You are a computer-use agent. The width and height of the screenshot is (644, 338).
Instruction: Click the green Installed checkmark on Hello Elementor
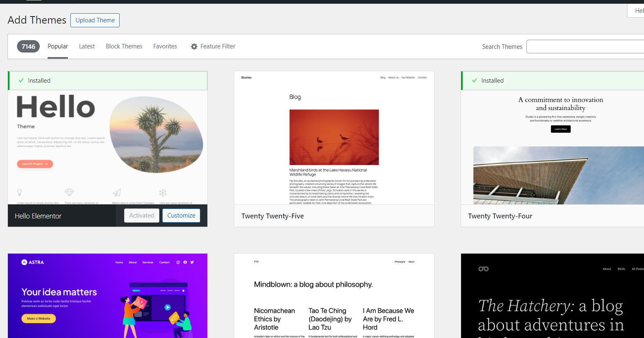coord(21,81)
